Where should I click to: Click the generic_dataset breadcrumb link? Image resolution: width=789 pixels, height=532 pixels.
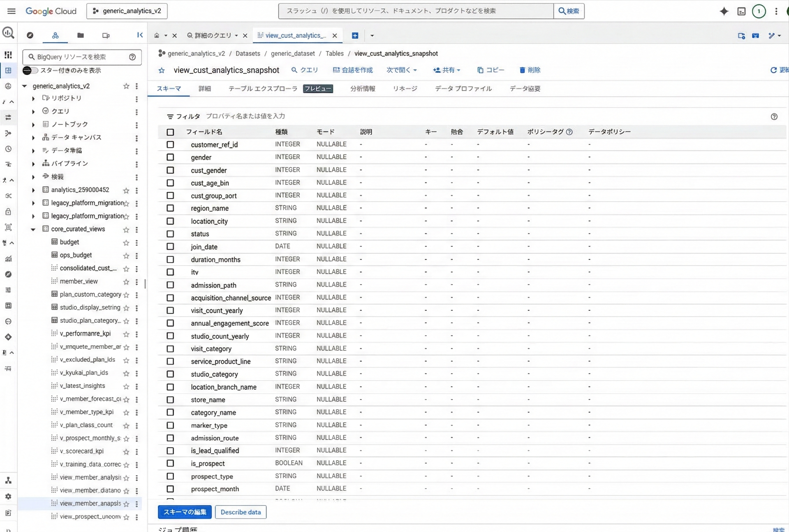tap(293, 54)
